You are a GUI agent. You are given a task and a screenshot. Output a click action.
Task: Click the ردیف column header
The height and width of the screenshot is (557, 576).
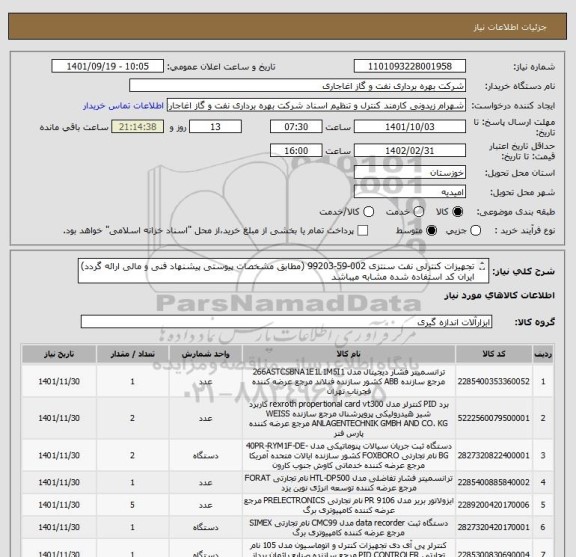click(543, 354)
